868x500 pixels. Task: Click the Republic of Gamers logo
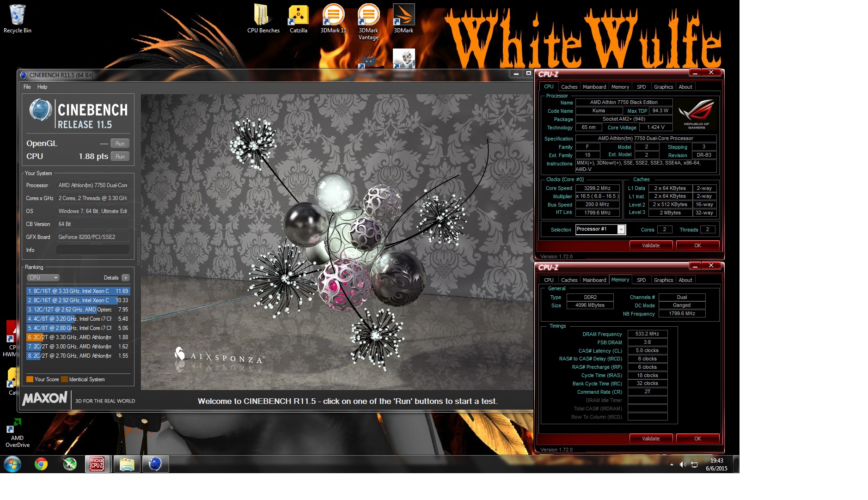(x=697, y=114)
